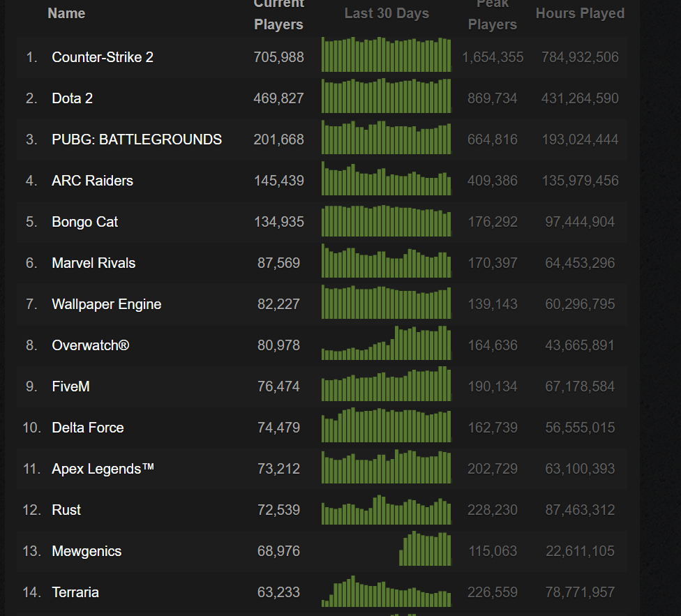681x616 pixels.
Task: Open the Terraria game link
Action: click(75, 592)
